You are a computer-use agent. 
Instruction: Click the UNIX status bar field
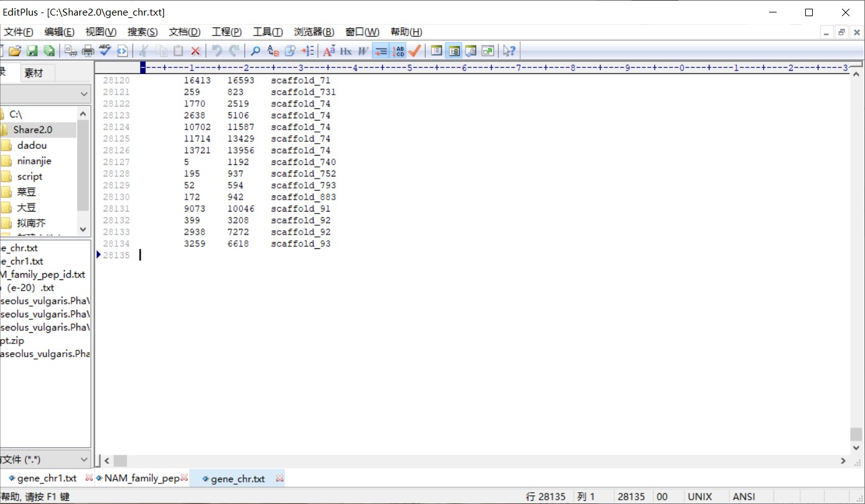click(699, 497)
